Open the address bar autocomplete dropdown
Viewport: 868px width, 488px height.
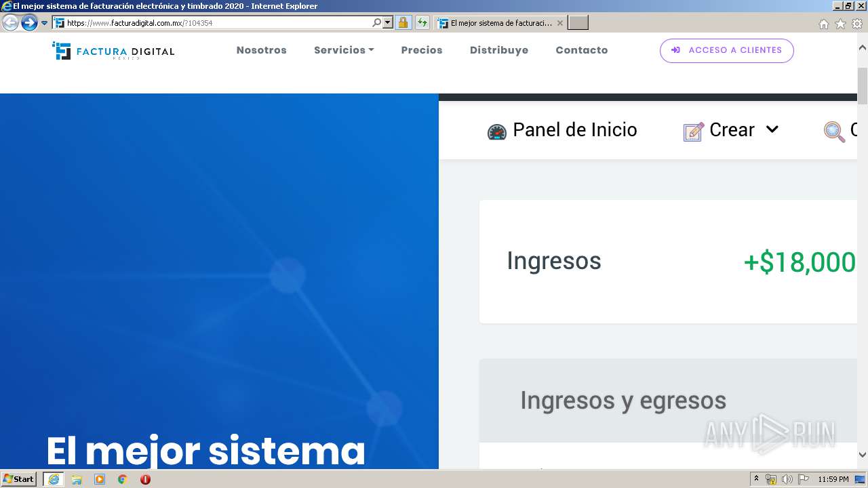pos(388,23)
